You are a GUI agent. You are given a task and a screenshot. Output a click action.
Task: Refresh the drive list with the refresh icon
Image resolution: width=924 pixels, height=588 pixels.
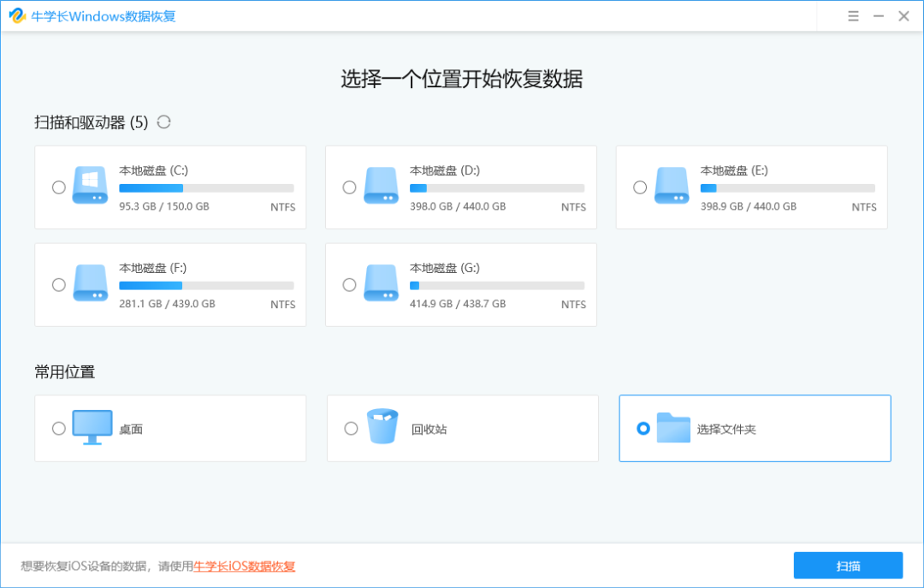(x=163, y=122)
